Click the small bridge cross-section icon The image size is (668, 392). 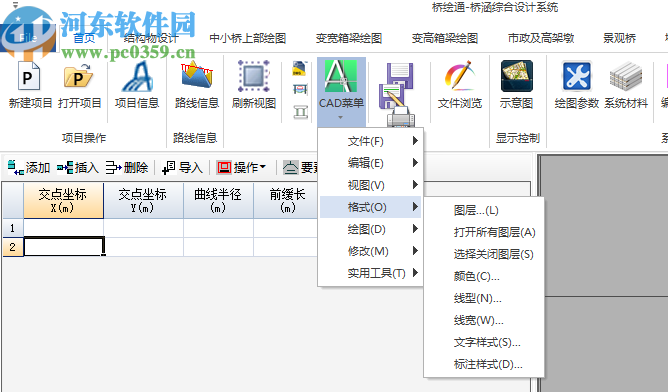(300, 90)
